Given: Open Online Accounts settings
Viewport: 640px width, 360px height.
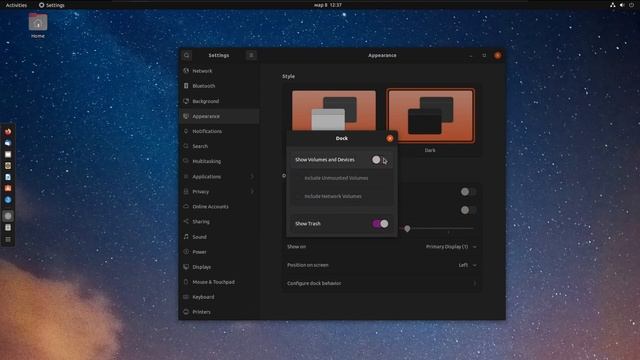Looking at the screenshot, I should click(x=219, y=207).
